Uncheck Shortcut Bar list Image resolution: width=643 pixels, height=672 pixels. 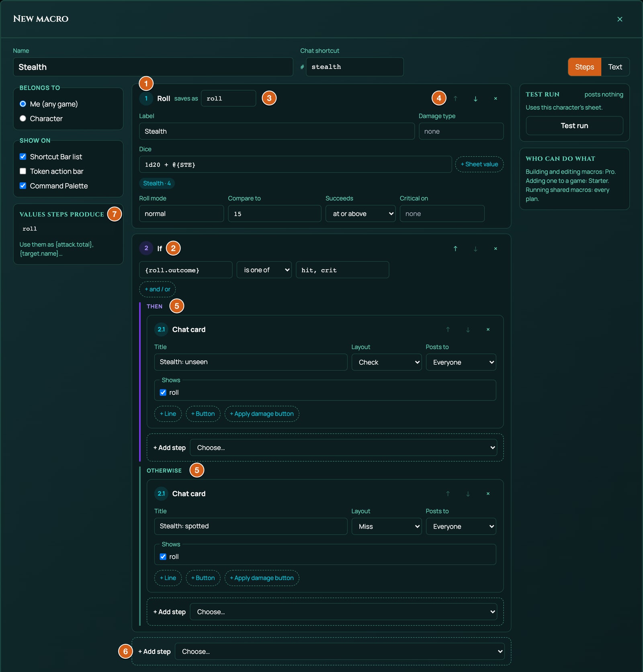23,157
